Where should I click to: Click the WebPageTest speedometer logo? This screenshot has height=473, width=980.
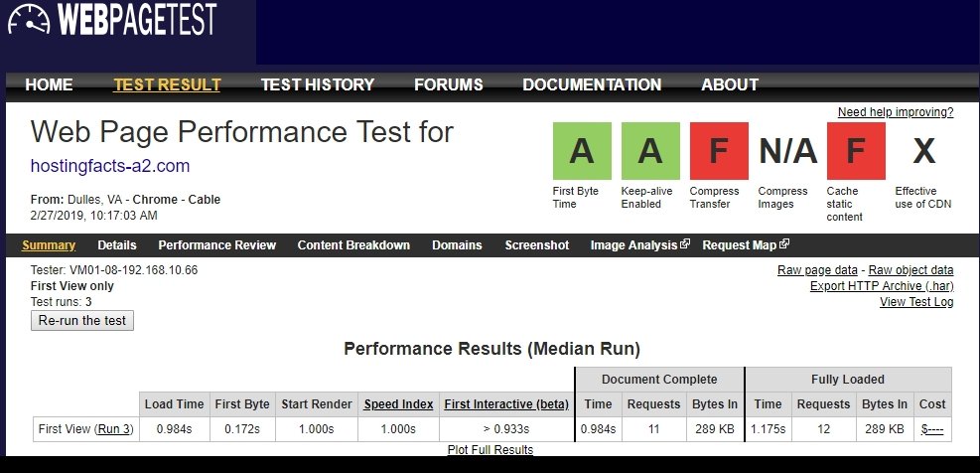point(29,20)
